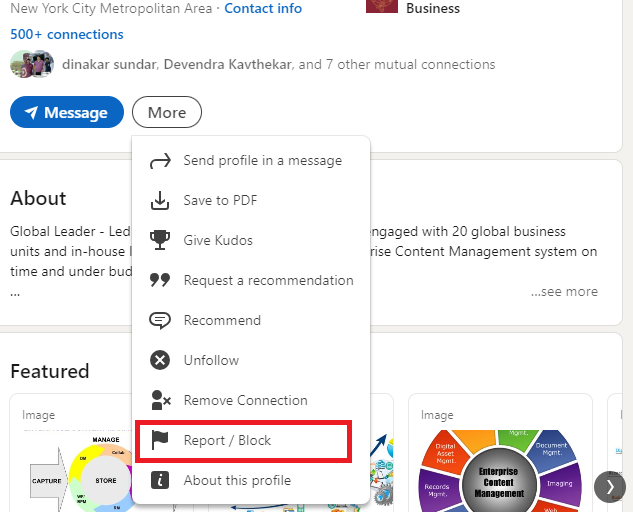Click the download icon beside Save to PDF
633x512 pixels.
[x=160, y=200]
